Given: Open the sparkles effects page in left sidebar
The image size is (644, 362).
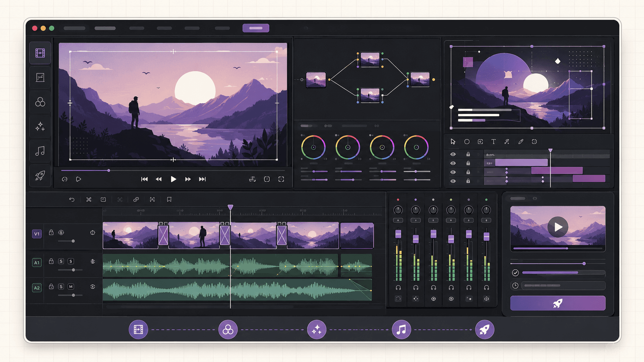Looking at the screenshot, I should pyautogui.click(x=40, y=127).
